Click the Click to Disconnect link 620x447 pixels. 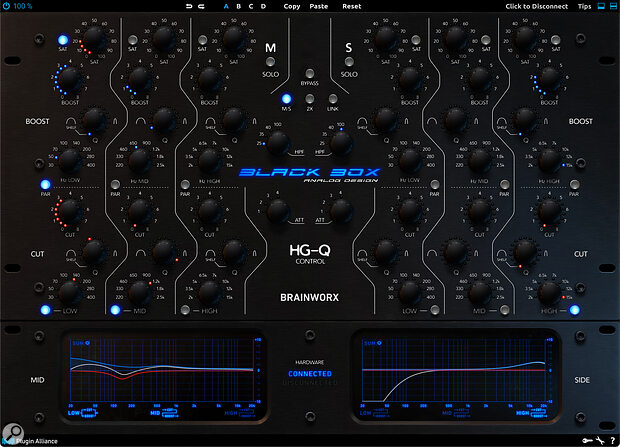coord(537,6)
